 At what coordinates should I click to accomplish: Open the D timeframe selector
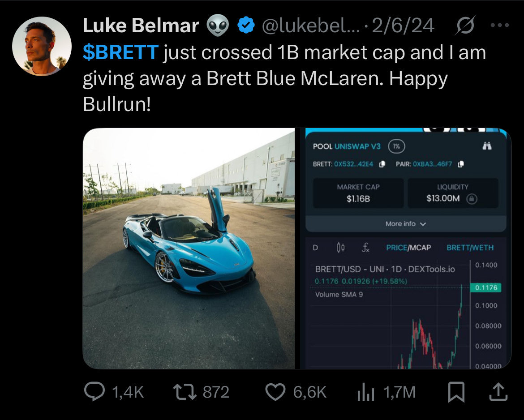(x=315, y=248)
